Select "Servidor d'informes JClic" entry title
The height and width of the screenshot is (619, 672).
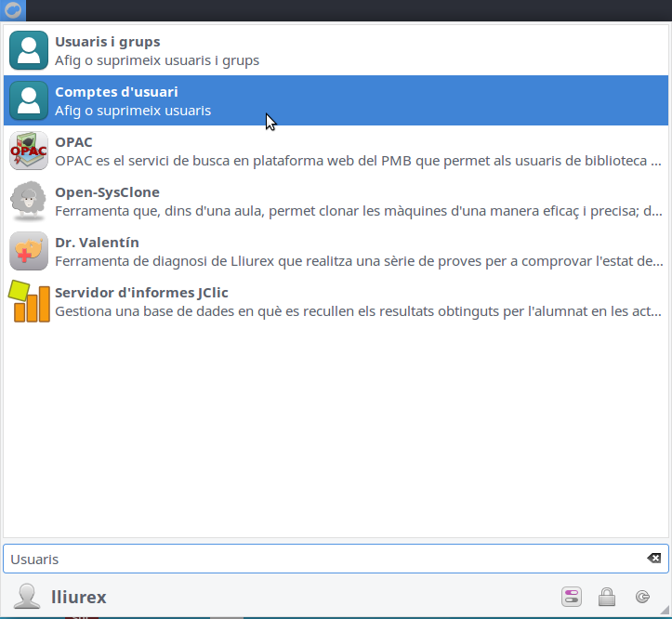point(141,293)
